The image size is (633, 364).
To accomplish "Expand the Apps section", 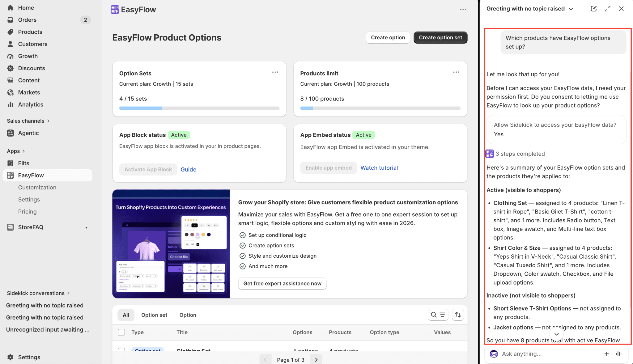I will pos(16,151).
